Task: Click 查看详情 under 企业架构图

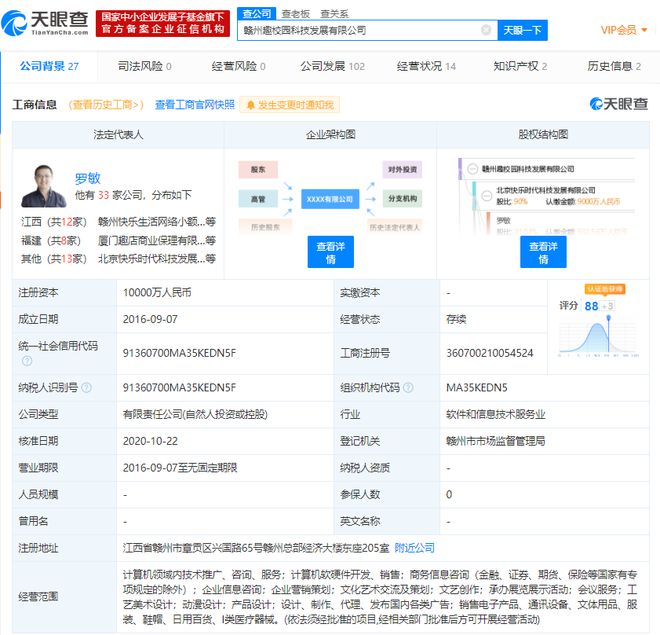Action: [x=332, y=252]
